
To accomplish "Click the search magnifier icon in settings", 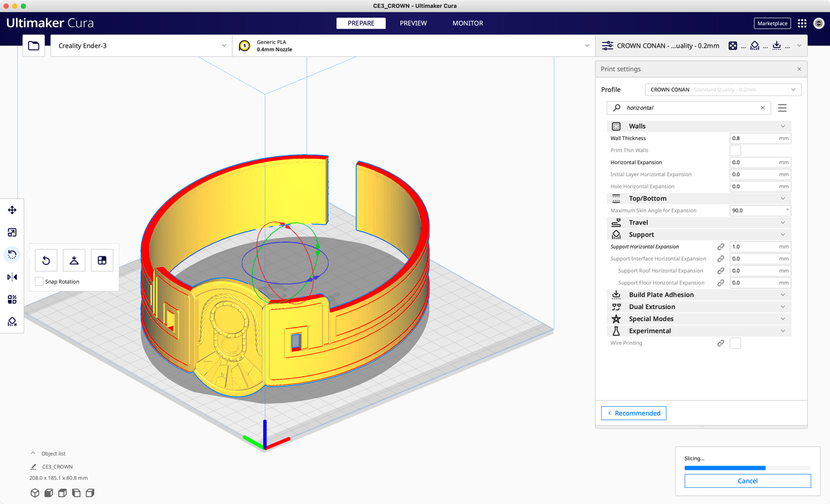I will [x=617, y=108].
